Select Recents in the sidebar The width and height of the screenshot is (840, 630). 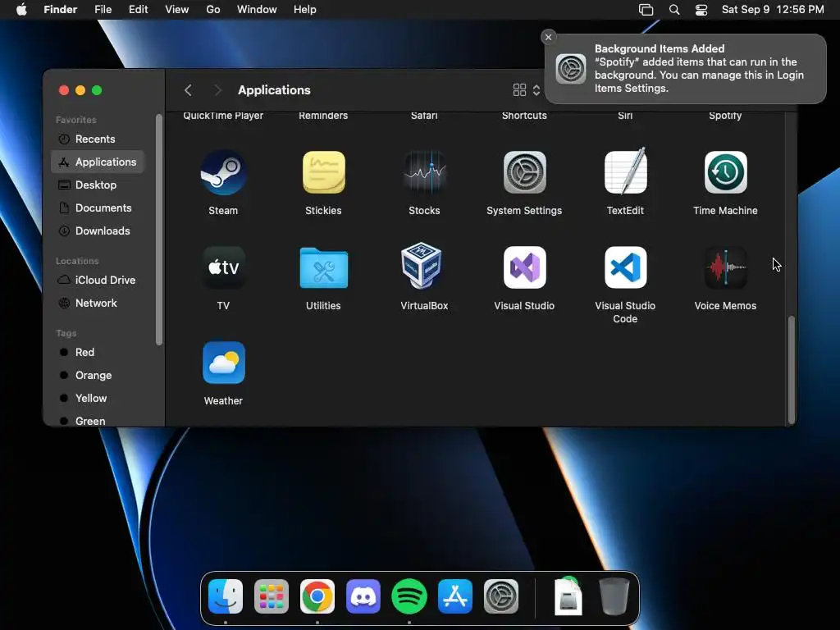click(x=98, y=139)
